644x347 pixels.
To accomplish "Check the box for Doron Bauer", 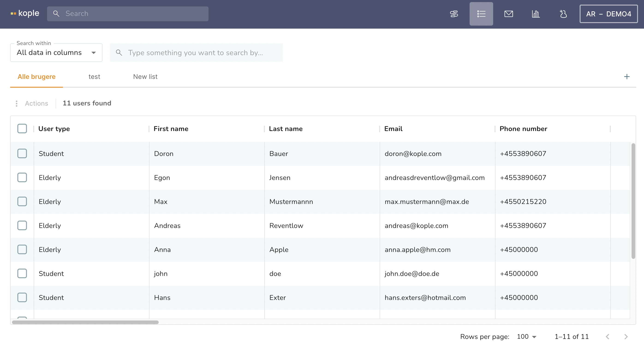I will [22, 153].
